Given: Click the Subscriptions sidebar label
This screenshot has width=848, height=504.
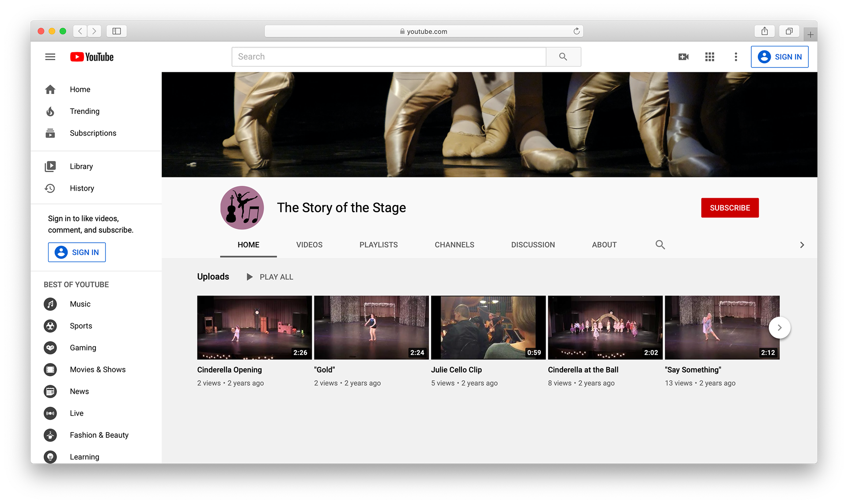Looking at the screenshot, I should (x=93, y=133).
